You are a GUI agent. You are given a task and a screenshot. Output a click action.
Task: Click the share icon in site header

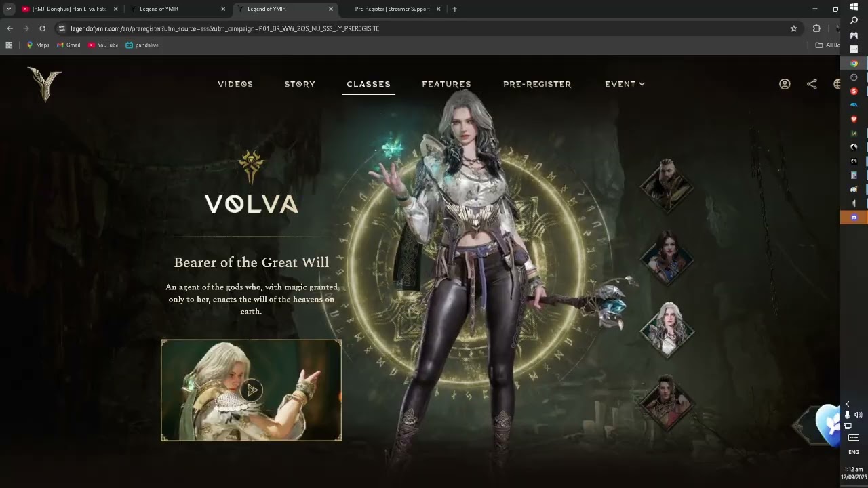click(x=812, y=84)
